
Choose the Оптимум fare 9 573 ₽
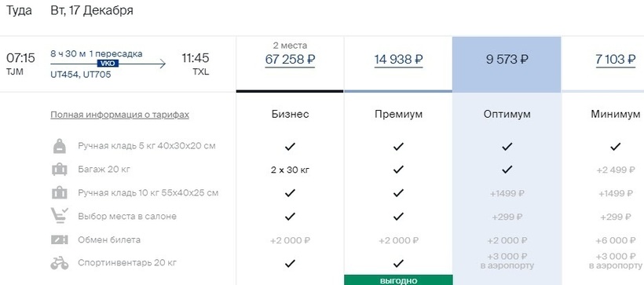507,60
